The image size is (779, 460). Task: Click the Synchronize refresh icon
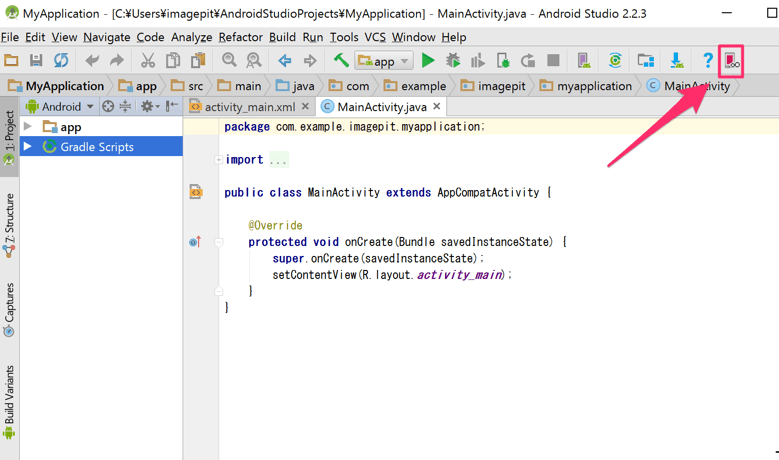click(61, 61)
